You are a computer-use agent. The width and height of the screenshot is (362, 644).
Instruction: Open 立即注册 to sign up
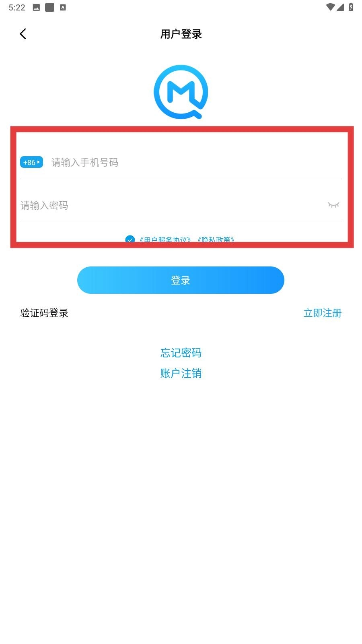(323, 313)
